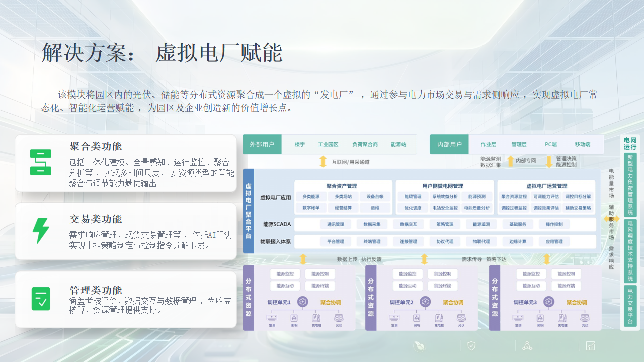Click 边缘计算 in the 物联接入体系 row
This screenshot has width=644, height=362.
click(x=518, y=242)
